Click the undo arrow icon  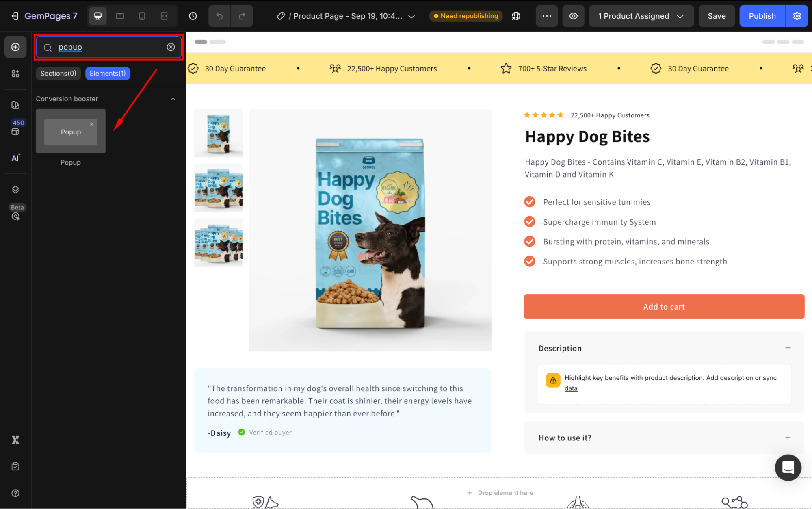pos(219,16)
